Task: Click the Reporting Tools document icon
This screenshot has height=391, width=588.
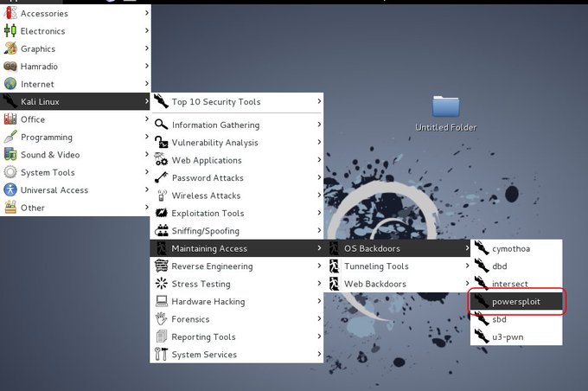Action: (x=161, y=337)
